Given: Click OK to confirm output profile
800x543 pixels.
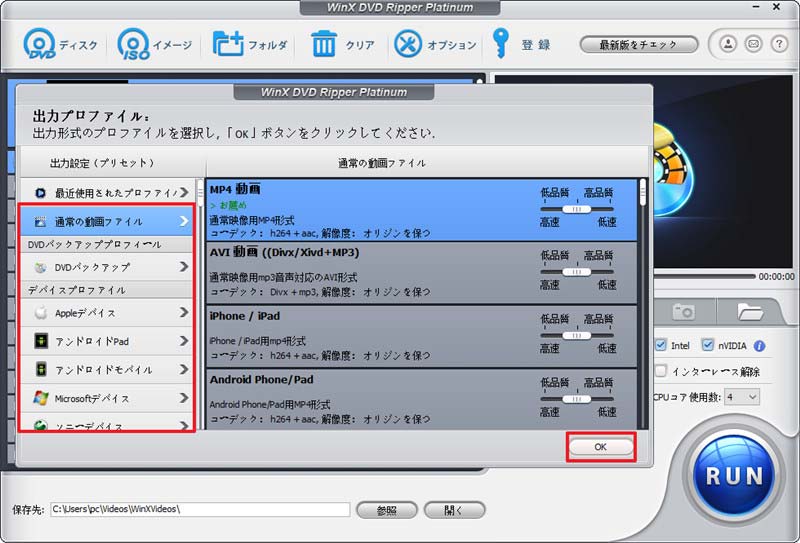Looking at the screenshot, I should click(x=600, y=447).
